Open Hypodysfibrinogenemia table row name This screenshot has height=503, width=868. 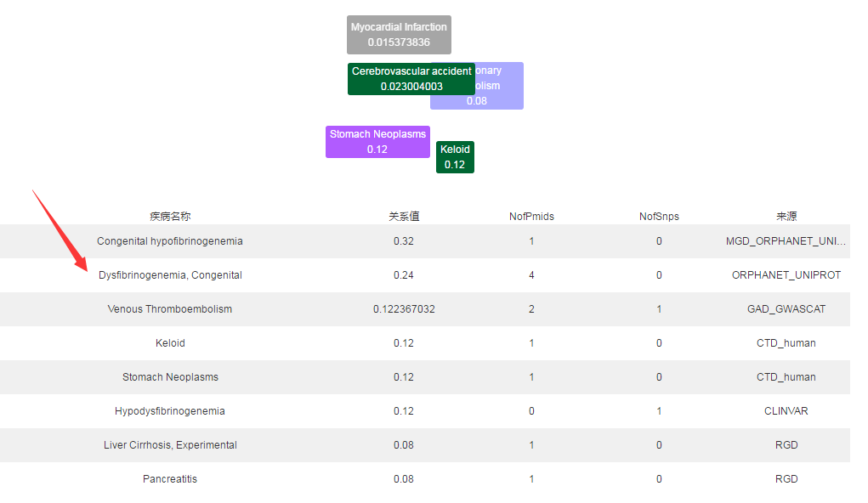point(170,411)
